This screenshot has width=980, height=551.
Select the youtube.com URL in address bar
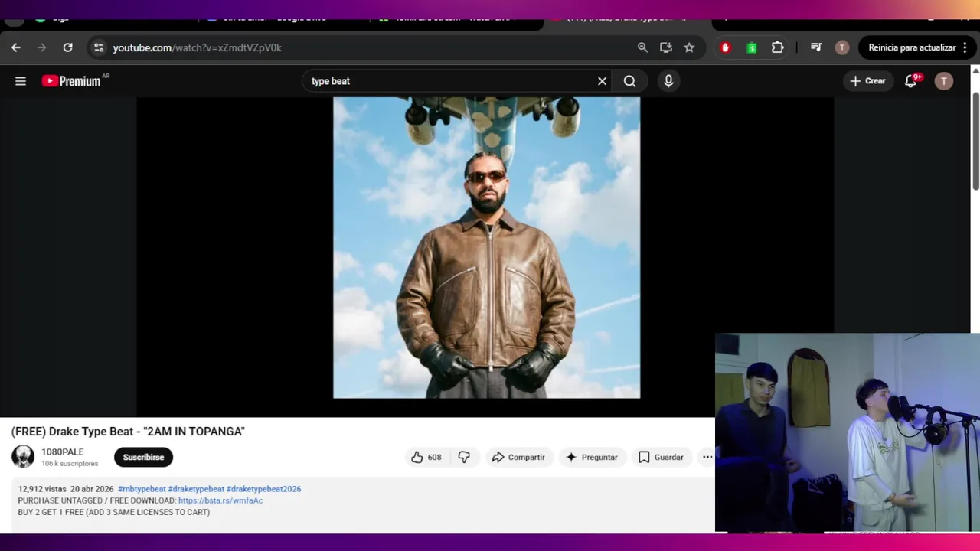pyautogui.click(x=197, y=47)
